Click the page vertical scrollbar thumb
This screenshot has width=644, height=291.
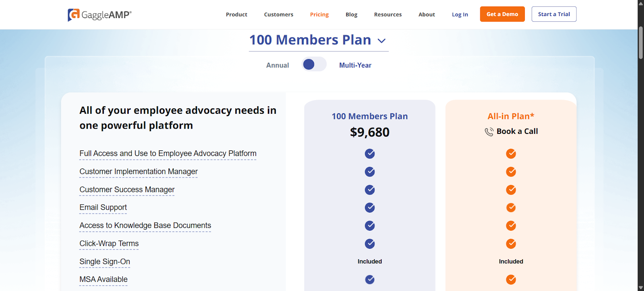[641, 43]
